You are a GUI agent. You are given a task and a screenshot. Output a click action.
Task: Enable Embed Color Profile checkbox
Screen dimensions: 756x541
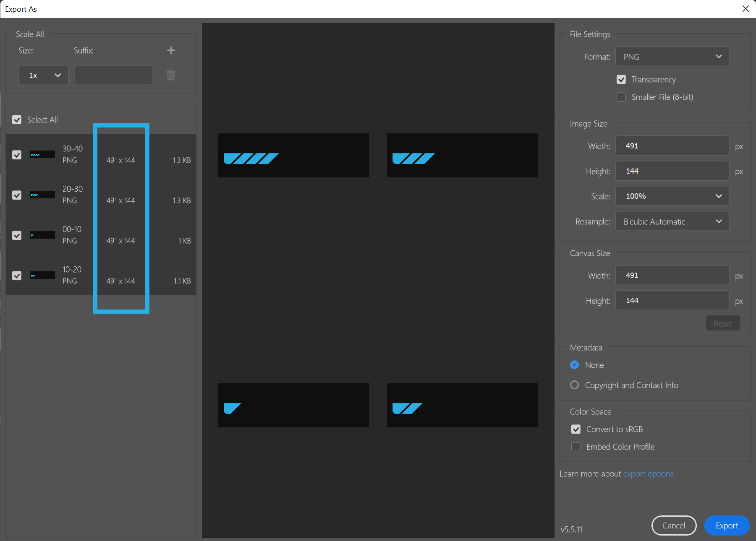point(576,447)
